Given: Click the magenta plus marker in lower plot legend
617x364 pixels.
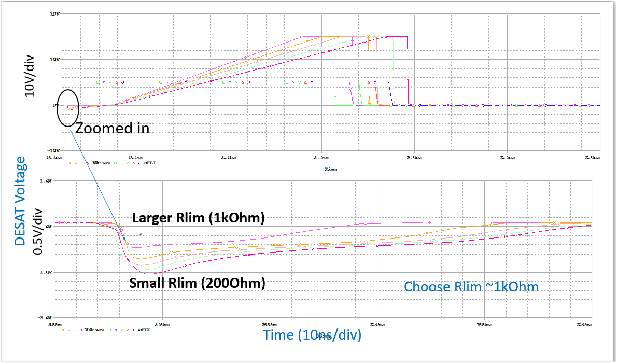Looking at the screenshot, I should click(x=57, y=330).
